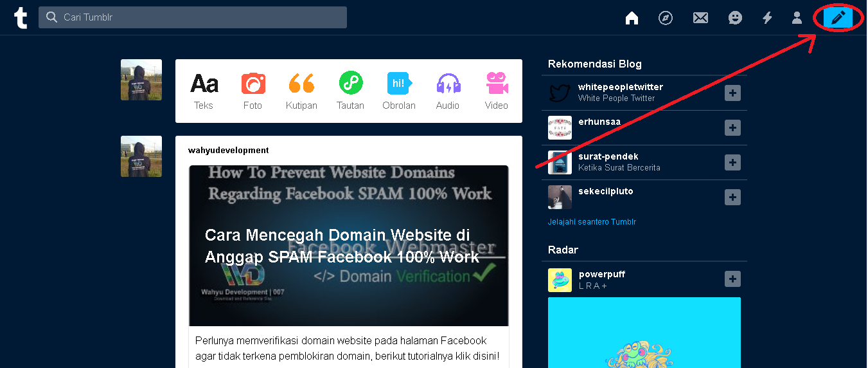Image resolution: width=868 pixels, height=368 pixels.
Task: Follow sekecilpluto with plus button
Action: (x=732, y=198)
